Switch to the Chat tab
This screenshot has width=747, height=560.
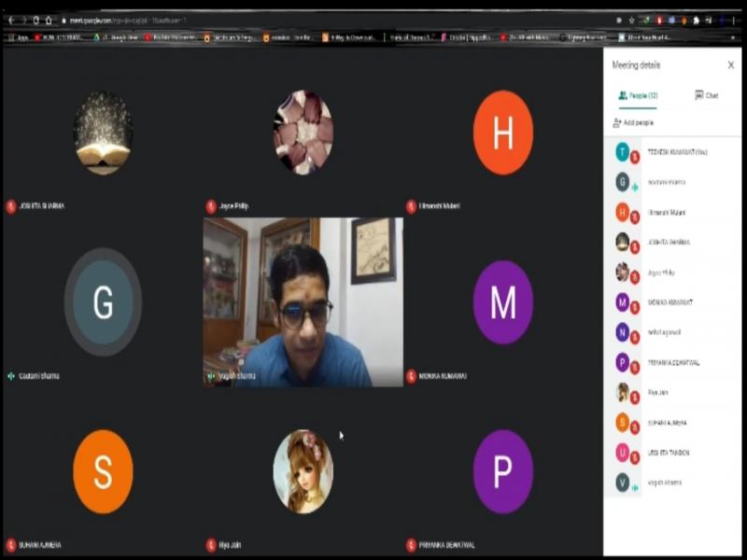(706, 95)
